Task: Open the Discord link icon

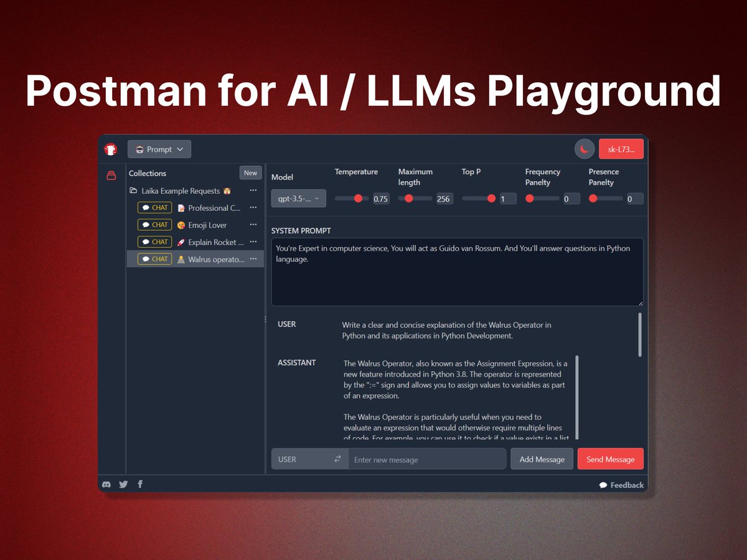Action: pyautogui.click(x=106, y=484)
